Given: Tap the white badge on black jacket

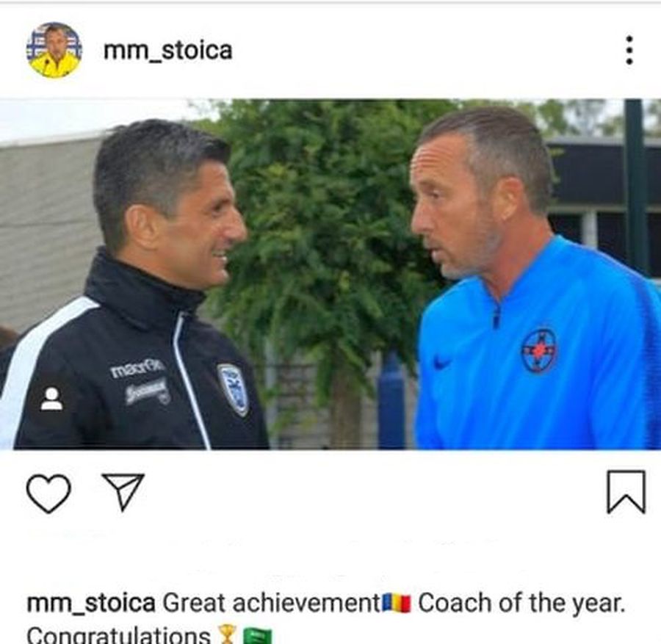Looking at the screenshot, I should 233,389.
